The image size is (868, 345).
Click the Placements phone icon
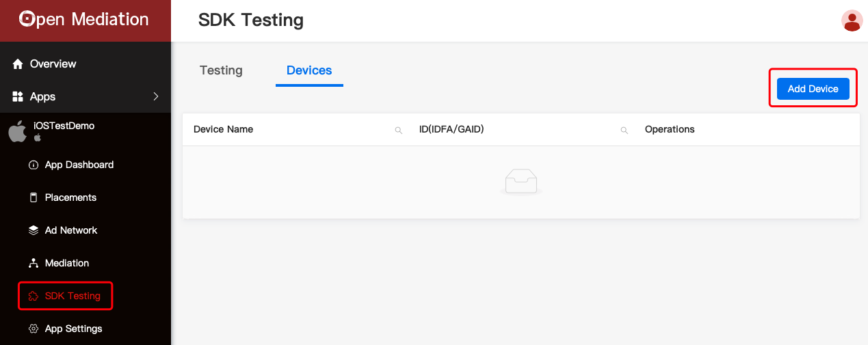click(33, 197)
